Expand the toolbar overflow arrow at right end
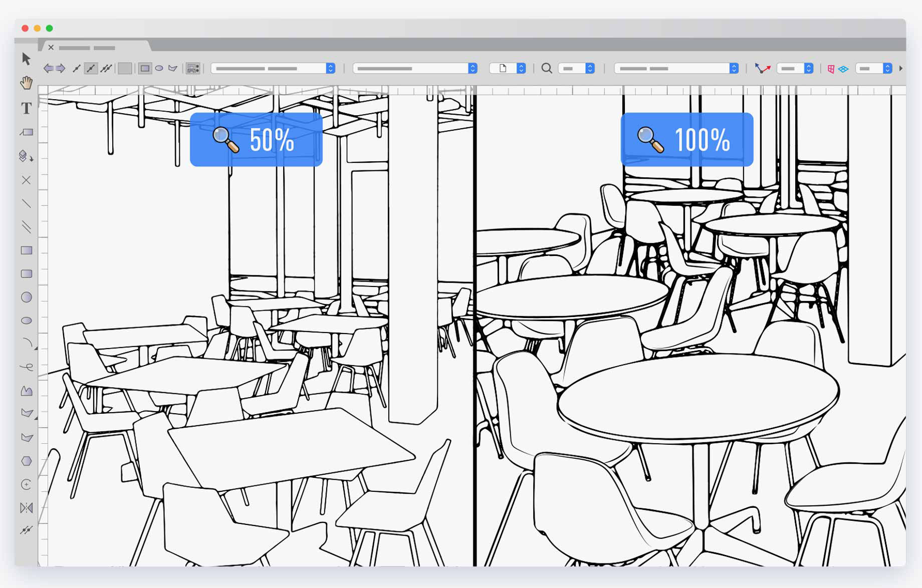 click(x=901, y=69)
